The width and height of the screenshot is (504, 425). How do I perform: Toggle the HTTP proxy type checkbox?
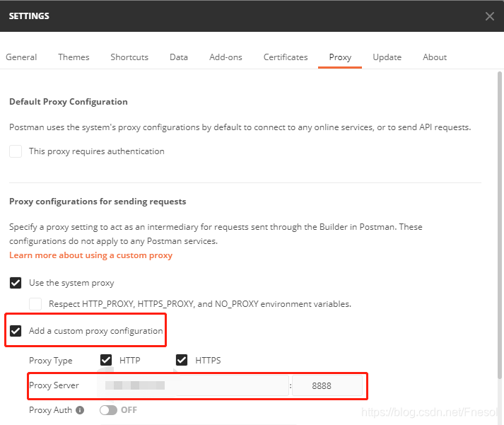[106, 360]
